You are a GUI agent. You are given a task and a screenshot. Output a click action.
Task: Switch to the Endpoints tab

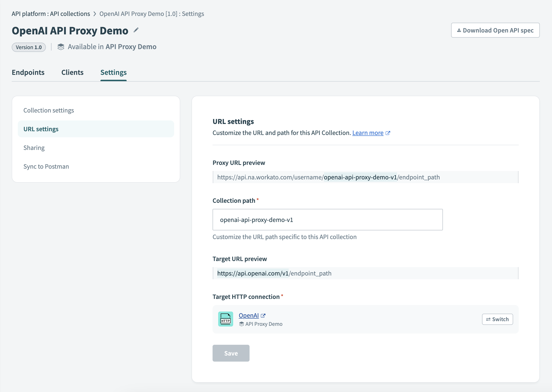click(28, 72)
